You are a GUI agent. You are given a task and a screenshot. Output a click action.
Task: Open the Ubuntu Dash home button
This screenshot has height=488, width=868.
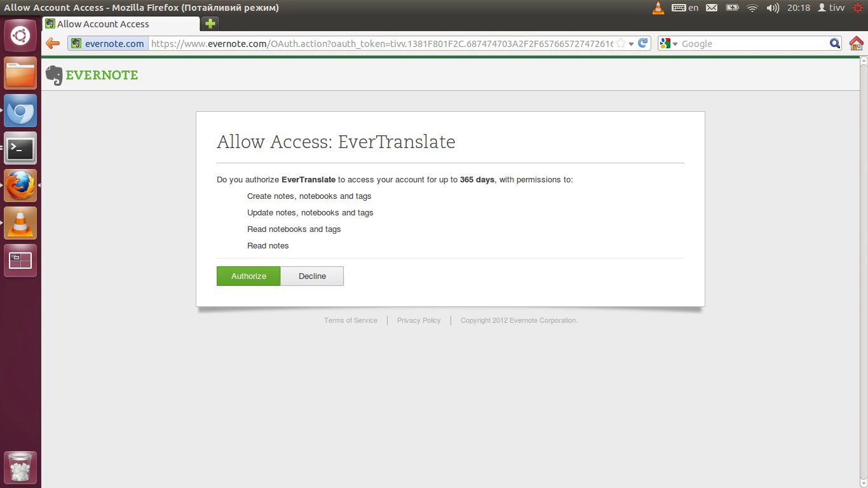coord(20,36)
